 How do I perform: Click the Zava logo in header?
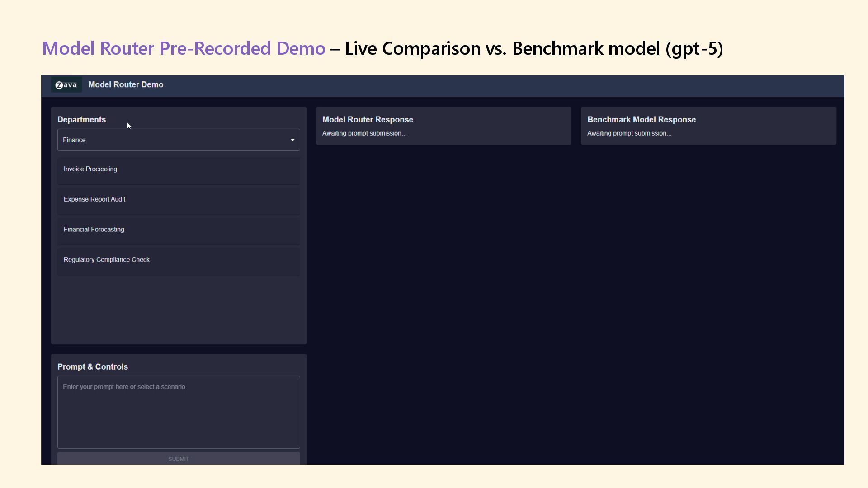[x=66, y=85]
